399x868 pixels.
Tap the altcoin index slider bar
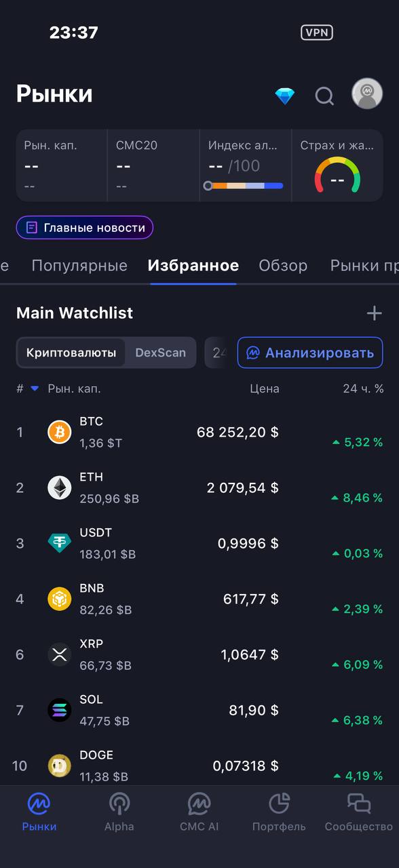pos(244,185)
